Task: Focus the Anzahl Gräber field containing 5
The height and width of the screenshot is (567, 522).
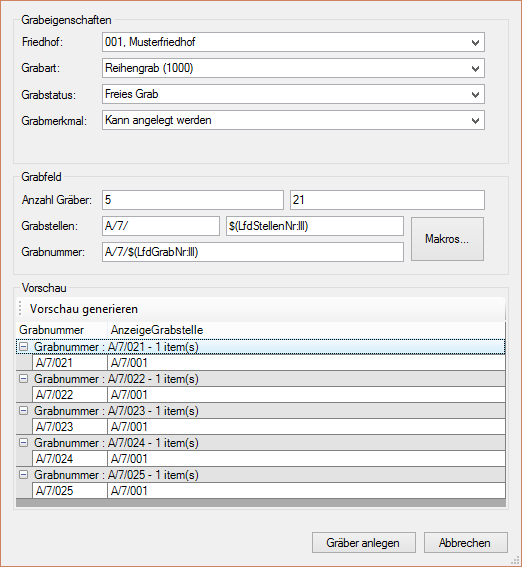Action: [193, 200]
